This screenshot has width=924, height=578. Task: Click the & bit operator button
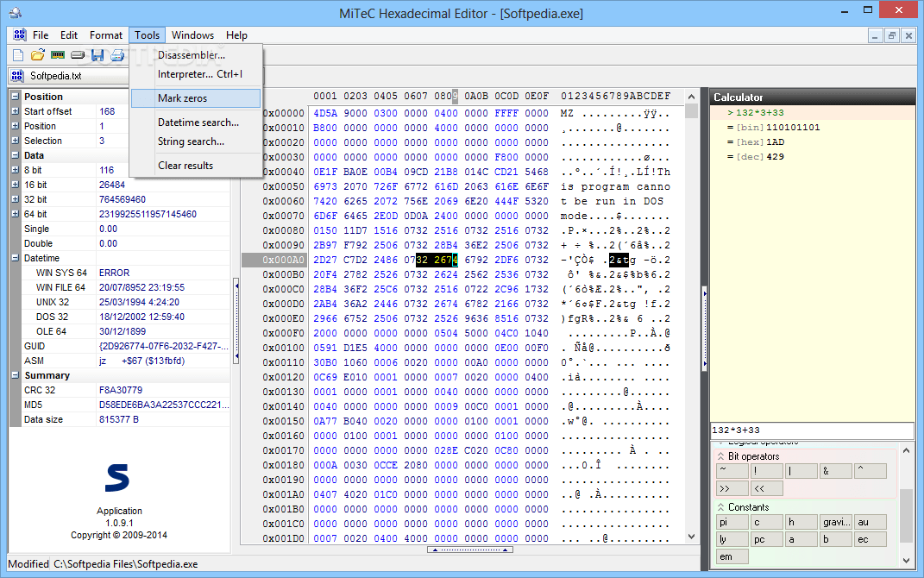pyautogui.click(x=836, y=471)
